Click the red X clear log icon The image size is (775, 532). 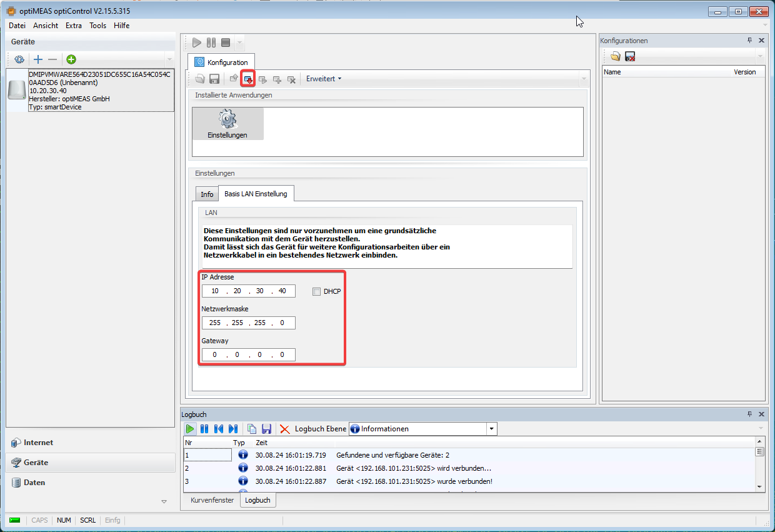tap(285, 429)
